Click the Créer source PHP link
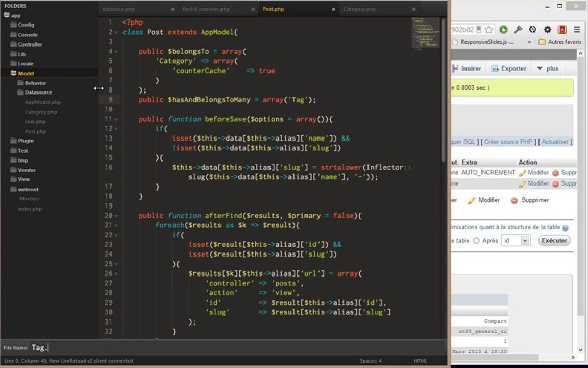588x368 pixels. pyautogui.click(x=508, y=142)
